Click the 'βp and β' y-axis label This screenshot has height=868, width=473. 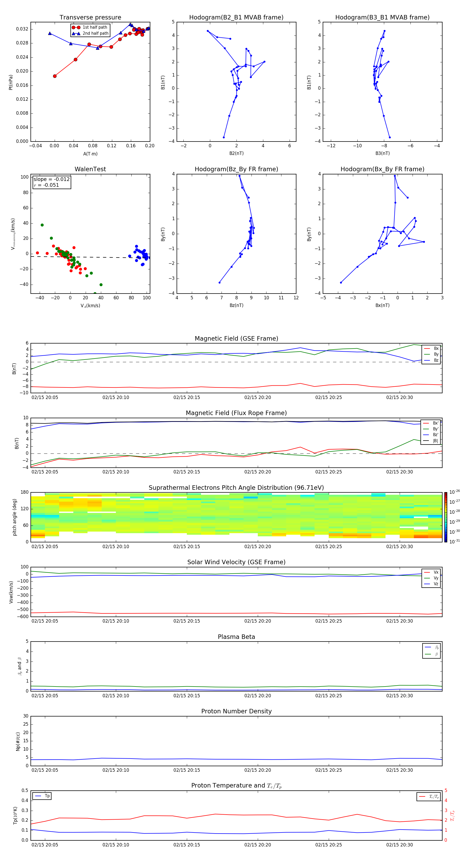[19, 666]
